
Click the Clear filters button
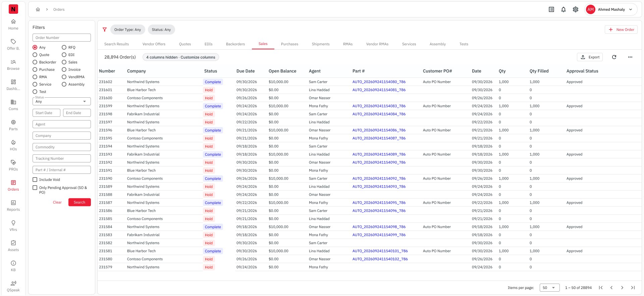click(x=57, y=202)
